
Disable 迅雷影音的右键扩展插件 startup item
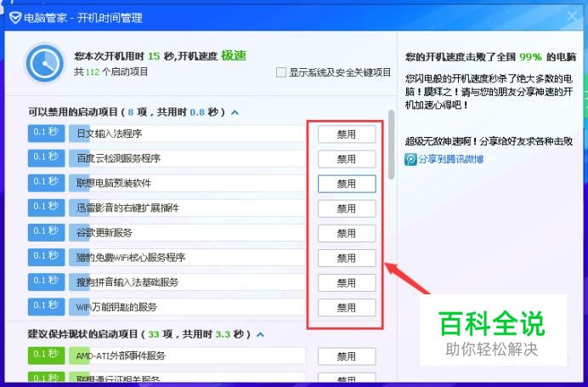pos(347,208)
